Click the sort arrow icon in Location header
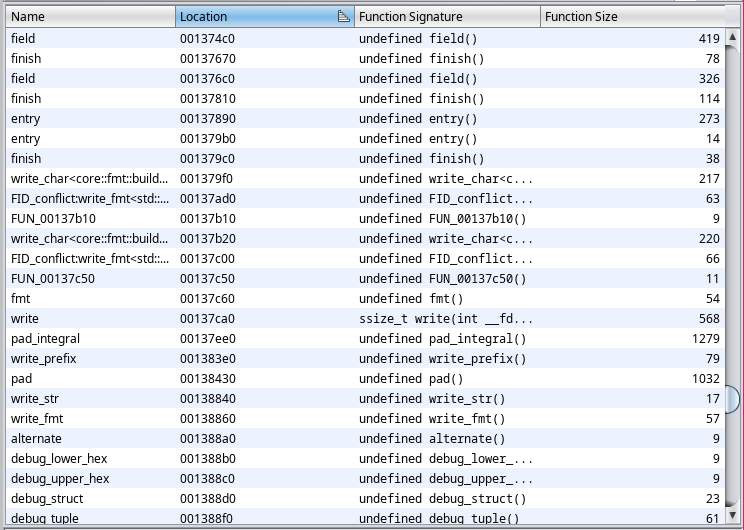 click(343, 16)
